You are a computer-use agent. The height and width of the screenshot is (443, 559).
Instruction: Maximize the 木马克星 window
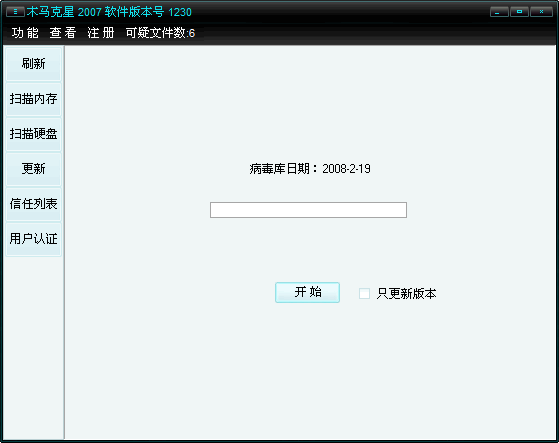click(519, 12)
